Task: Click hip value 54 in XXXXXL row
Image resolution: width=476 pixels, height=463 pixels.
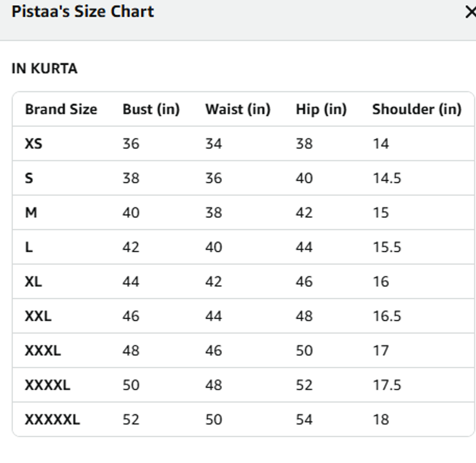Action: (x=304, y=419)
